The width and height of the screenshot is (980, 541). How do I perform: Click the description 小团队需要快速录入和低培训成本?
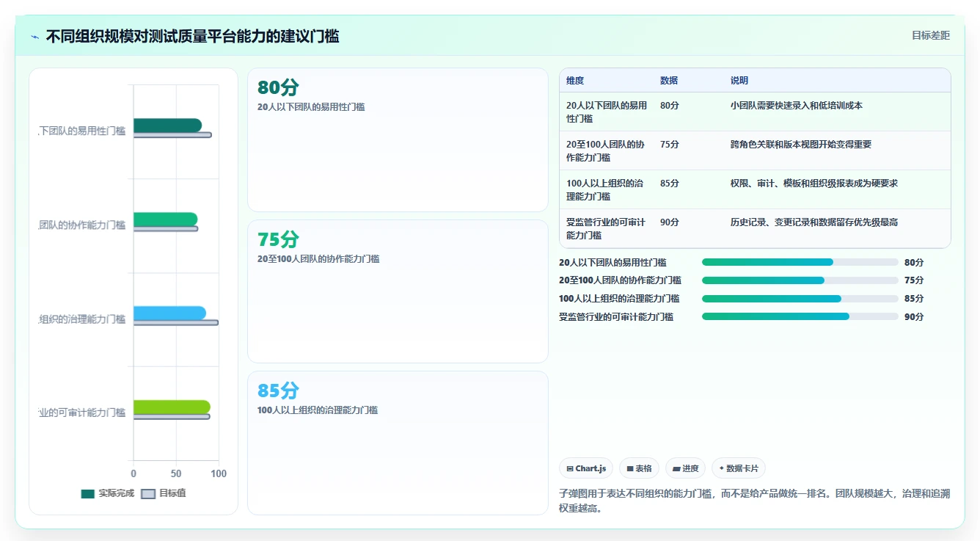tap(797, 106)
